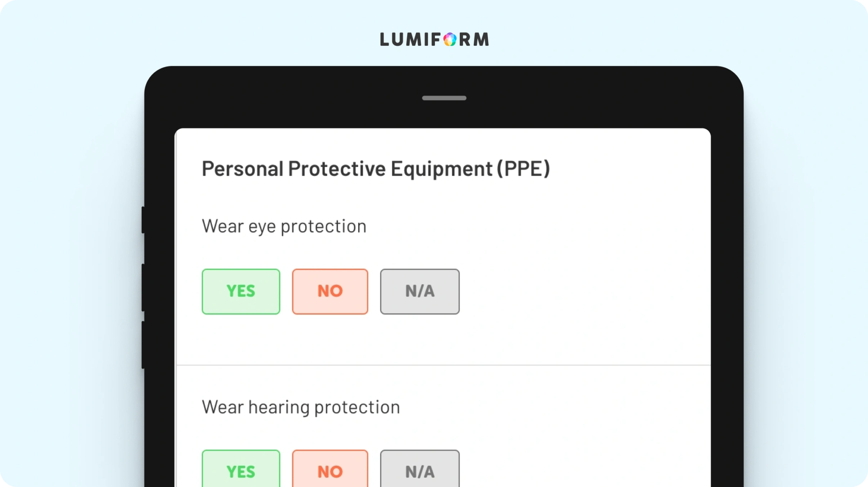Click the colorful O icon in Lumiform logo

450,39
